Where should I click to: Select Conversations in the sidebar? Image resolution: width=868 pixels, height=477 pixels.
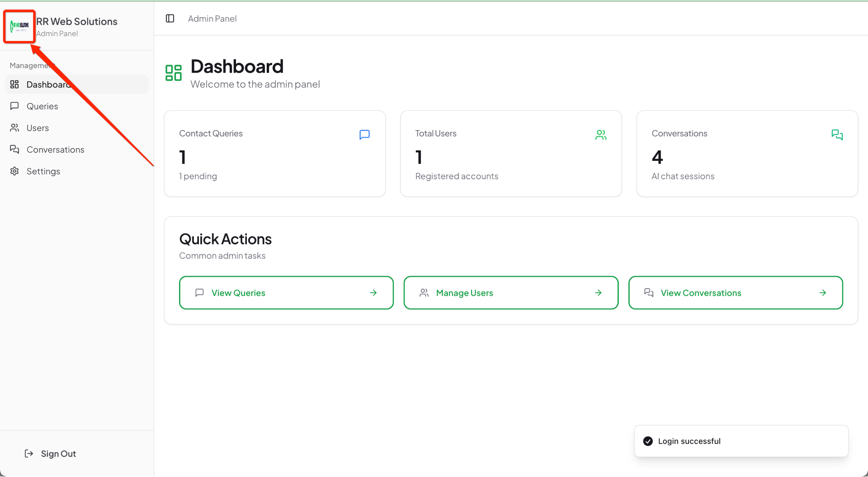[x=55, y=150]
